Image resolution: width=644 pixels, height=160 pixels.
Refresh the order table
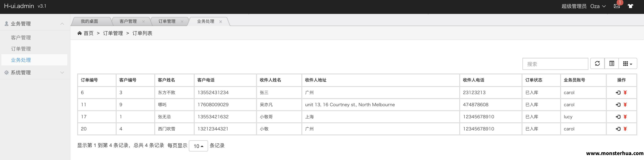[597, 63]
